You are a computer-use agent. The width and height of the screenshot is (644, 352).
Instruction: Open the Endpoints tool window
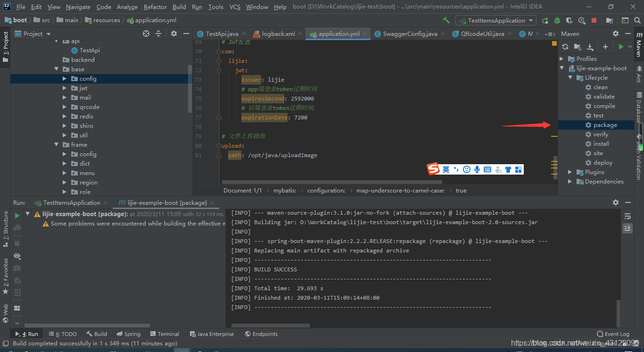coord(261,334)
